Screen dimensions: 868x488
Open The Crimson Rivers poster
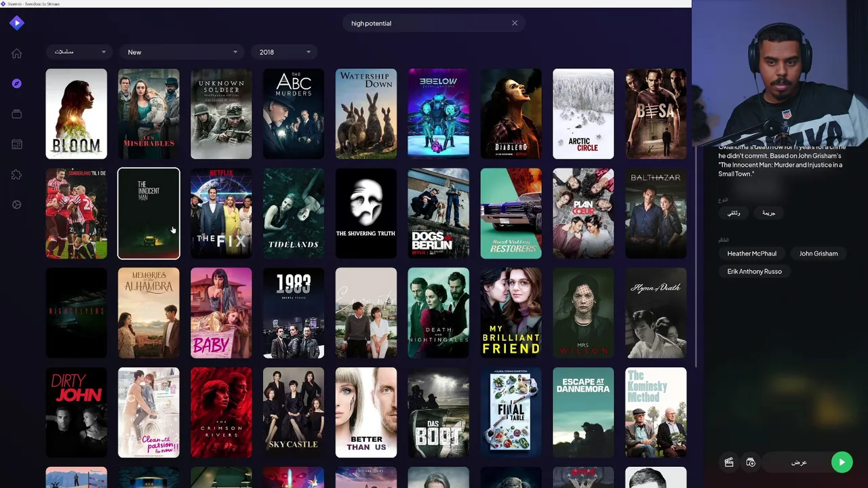tap(221, 413)
